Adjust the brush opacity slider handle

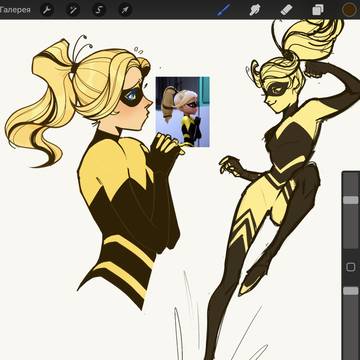[351, 291]
